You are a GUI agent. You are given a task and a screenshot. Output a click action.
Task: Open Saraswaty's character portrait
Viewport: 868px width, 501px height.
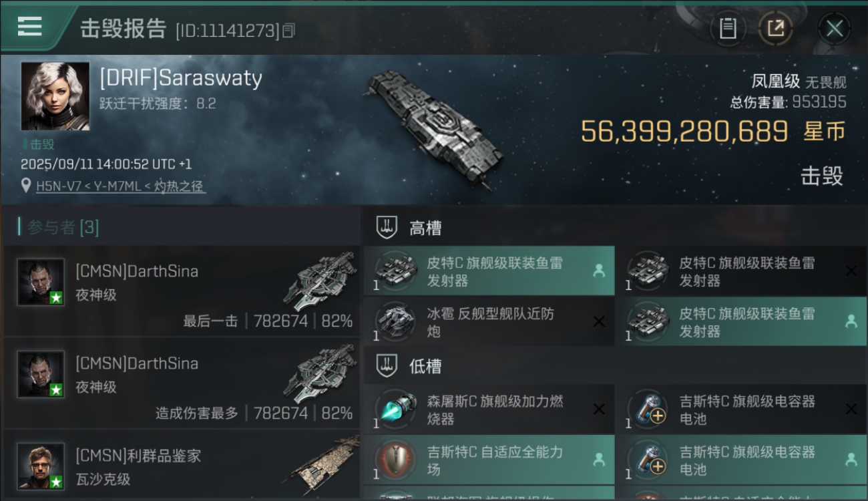(x=55, y=96)
